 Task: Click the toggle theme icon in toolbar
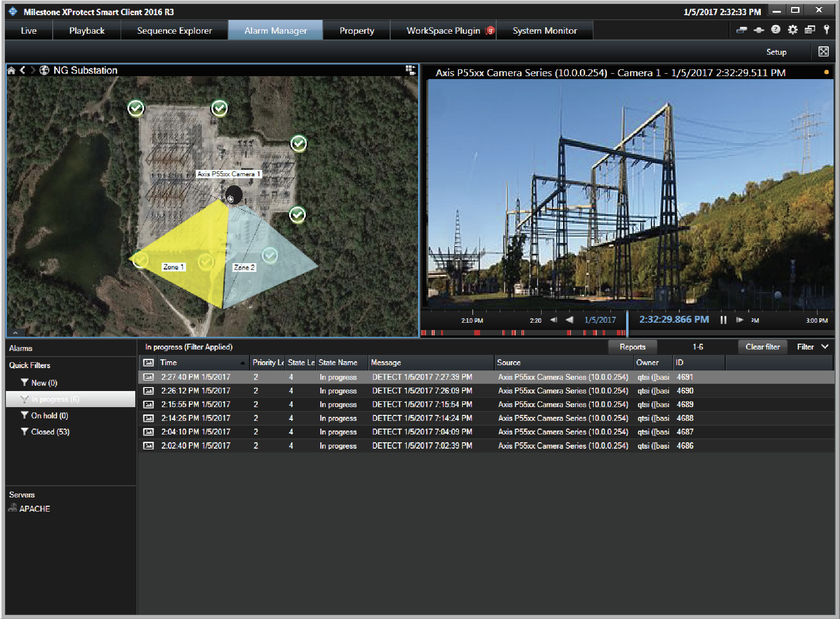coord(742,30)
